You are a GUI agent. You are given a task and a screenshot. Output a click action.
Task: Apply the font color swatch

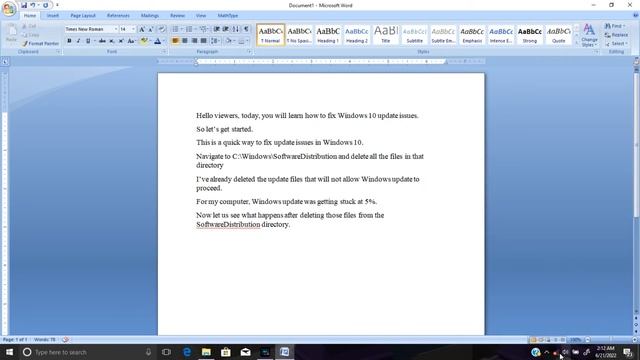pyautogui.click(x=158, y=41)
